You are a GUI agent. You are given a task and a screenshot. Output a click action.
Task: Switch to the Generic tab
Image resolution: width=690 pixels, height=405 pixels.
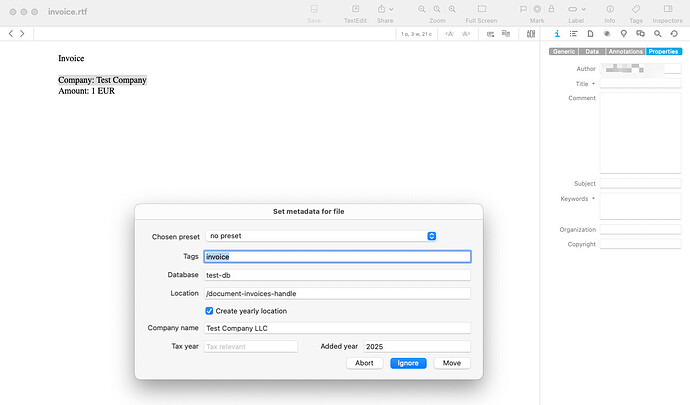pyautogui.click(x=563, y=51)
